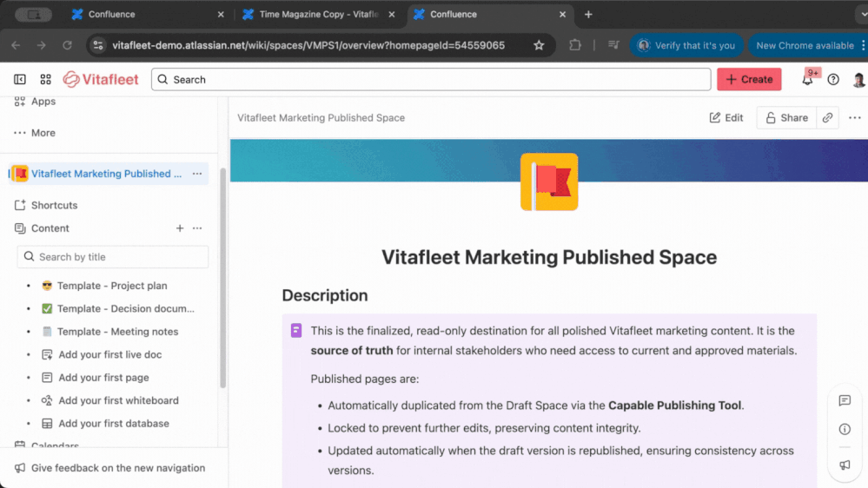Click the space flag emoji icon on the page
868x488 pixels.
click(x=549, y=182)
